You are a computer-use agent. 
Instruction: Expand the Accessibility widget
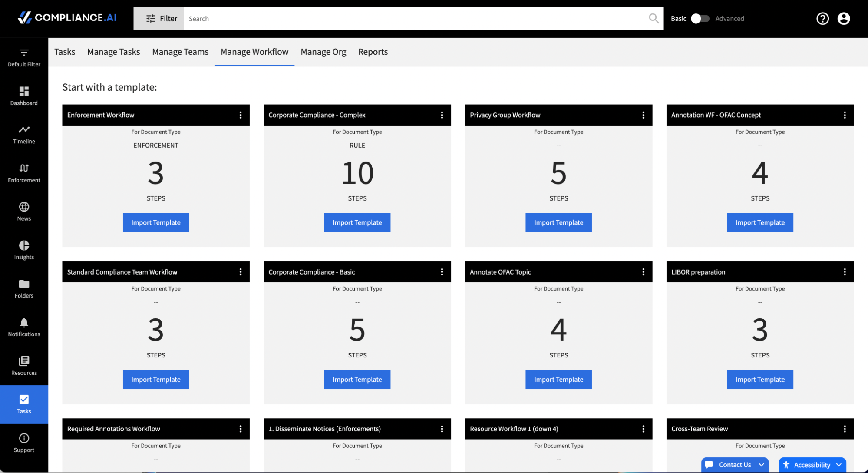coord(812,465)
